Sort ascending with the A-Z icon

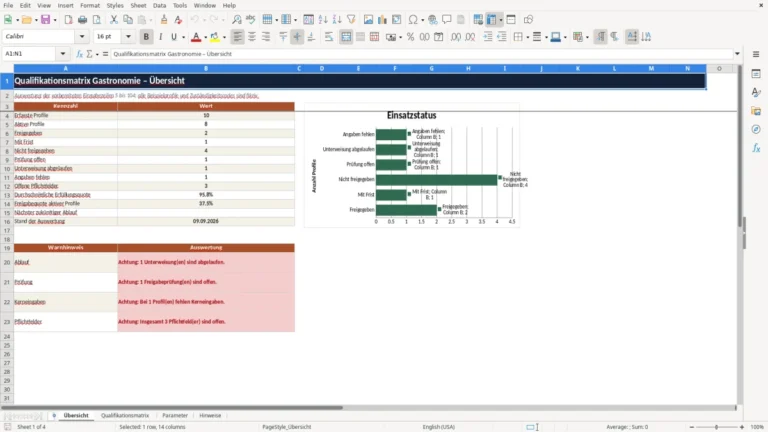pyautogui.click(x=323, y=20)
